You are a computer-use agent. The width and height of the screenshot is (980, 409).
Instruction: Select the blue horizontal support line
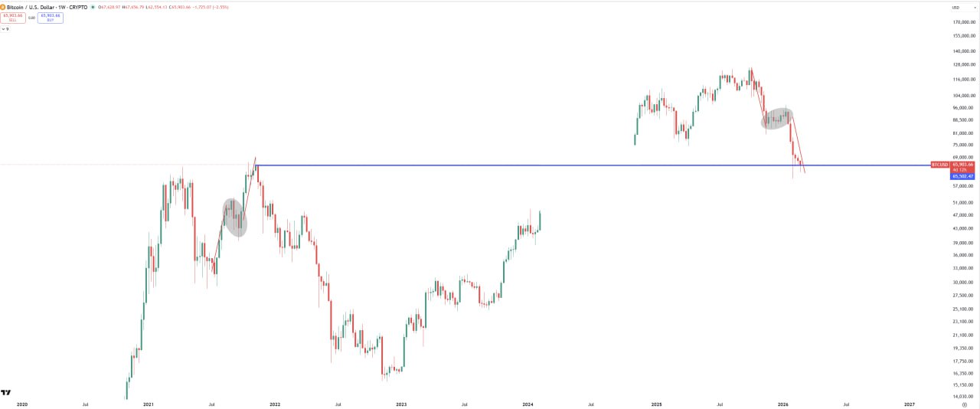pyautogui.click(x=536, y=165)
